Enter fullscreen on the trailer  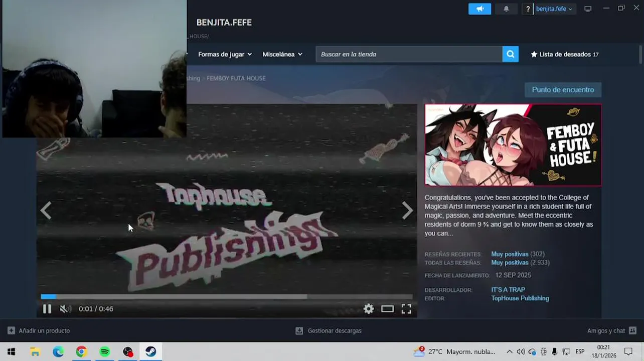pyautogui.click(x=406, y=309)
